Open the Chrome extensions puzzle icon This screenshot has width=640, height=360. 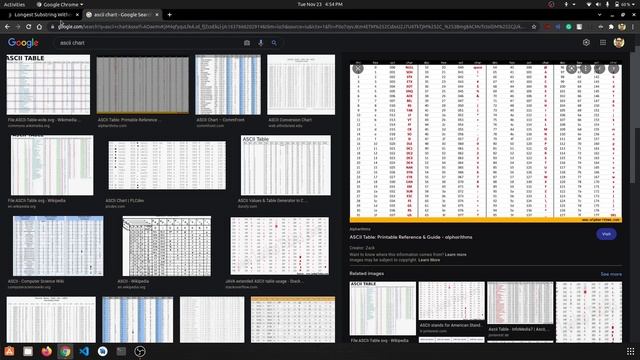[x=611, y=27]
